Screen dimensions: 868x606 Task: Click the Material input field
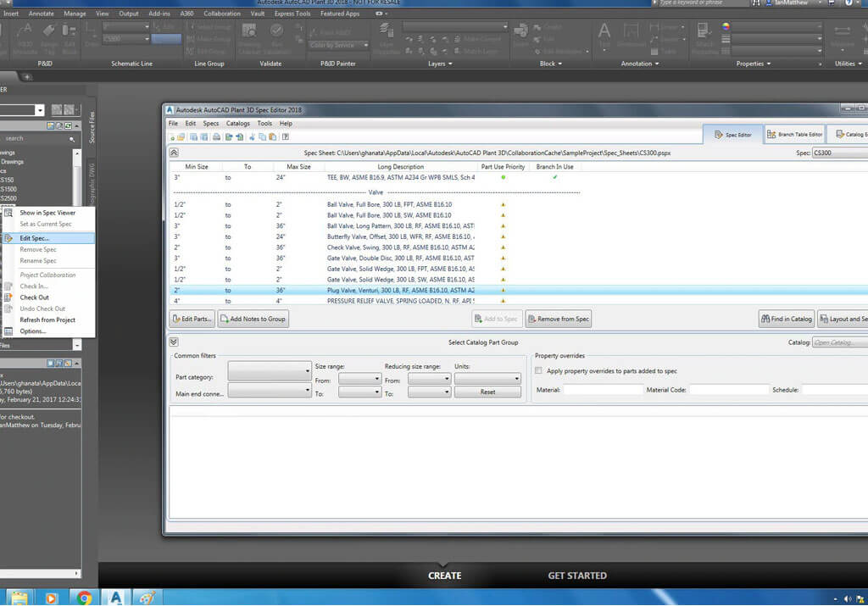[x=604, y=390]
